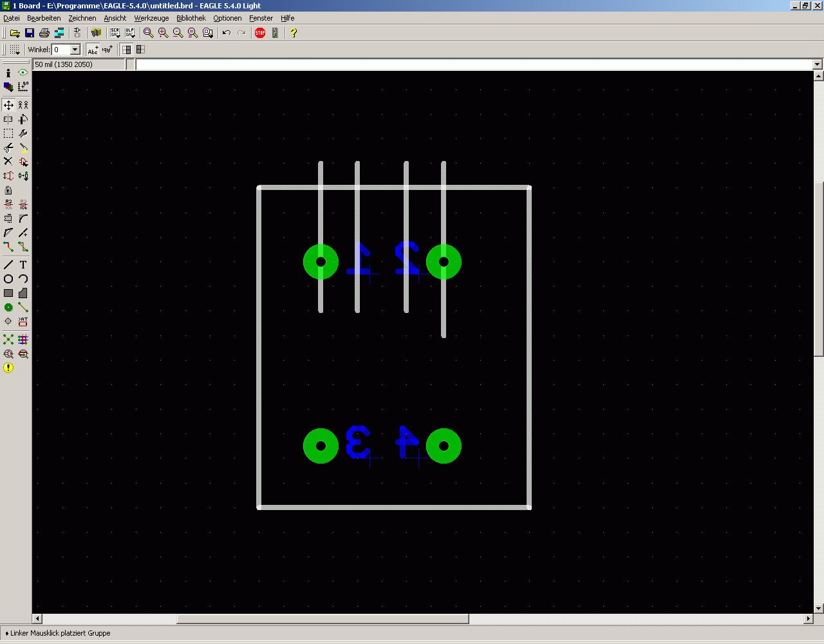
Task: Open the Bibliothek menu
Action: coord(191,18)
